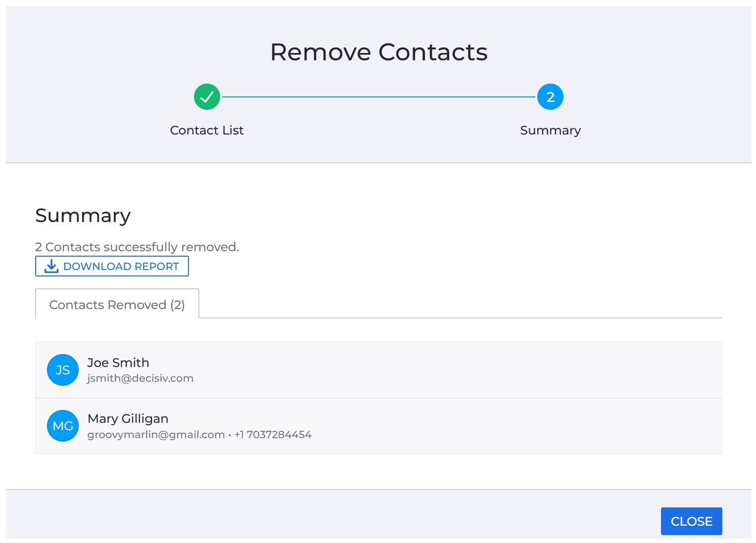Screen dimensions: 756x543
Task: Click the JS avatar icon
Action: tap(63, 370)
